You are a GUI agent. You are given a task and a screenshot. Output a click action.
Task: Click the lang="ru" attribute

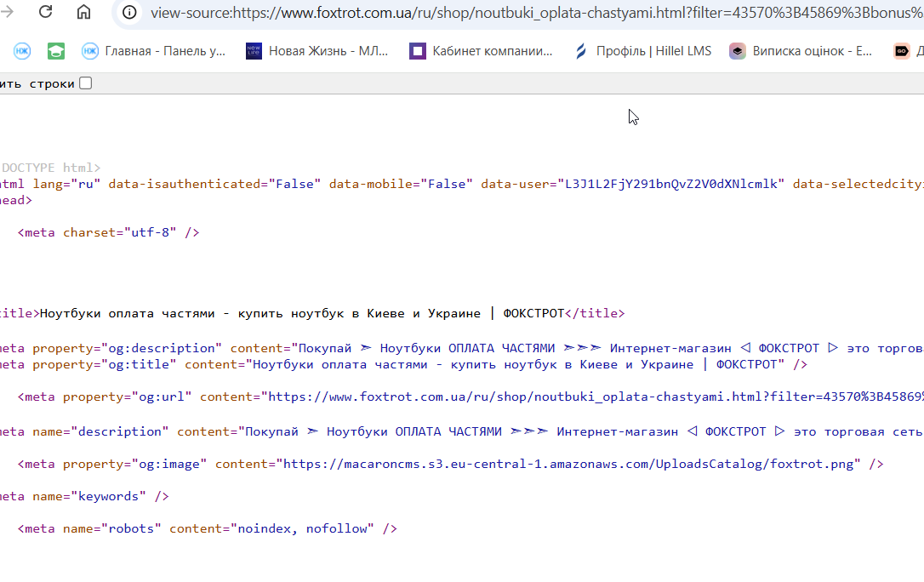coord(66,185)
